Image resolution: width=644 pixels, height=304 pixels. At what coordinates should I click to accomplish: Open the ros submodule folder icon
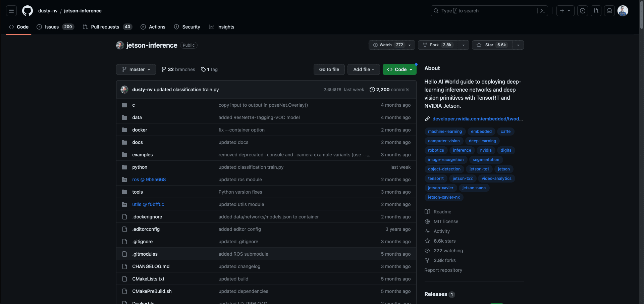(x=124, y=180)
